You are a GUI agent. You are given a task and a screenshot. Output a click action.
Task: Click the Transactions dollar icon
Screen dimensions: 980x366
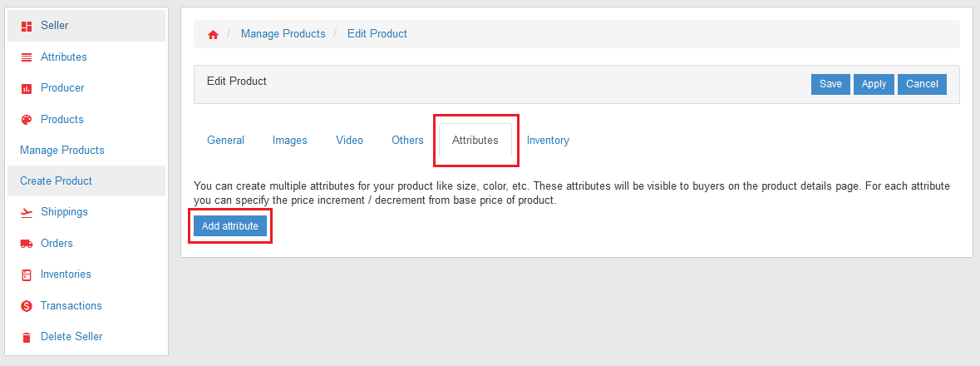[x=26, y=306]
